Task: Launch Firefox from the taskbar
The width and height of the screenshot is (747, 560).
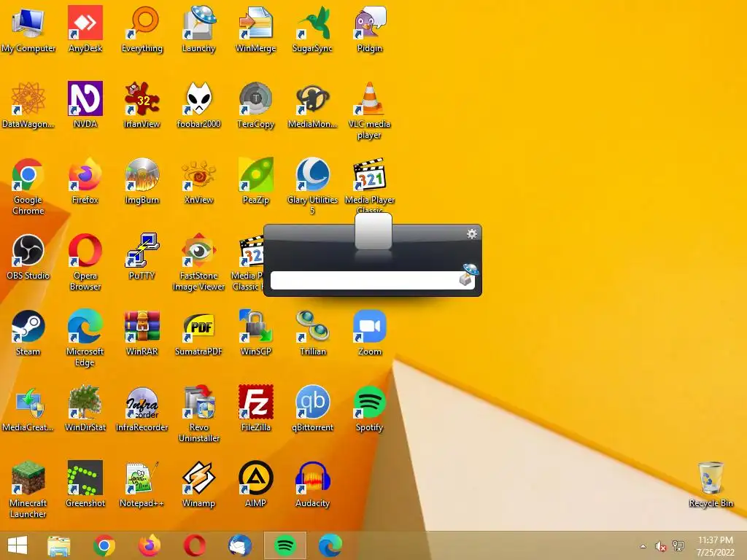Action: point(150,545)
